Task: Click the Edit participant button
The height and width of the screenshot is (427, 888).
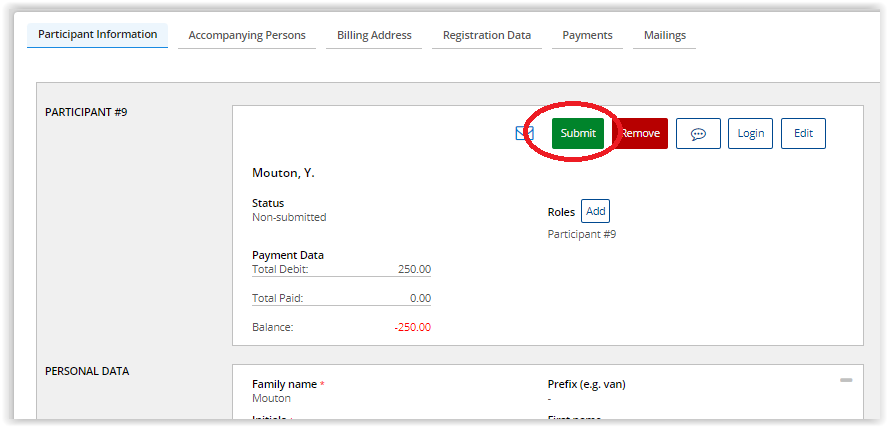Action: [803, 134]
